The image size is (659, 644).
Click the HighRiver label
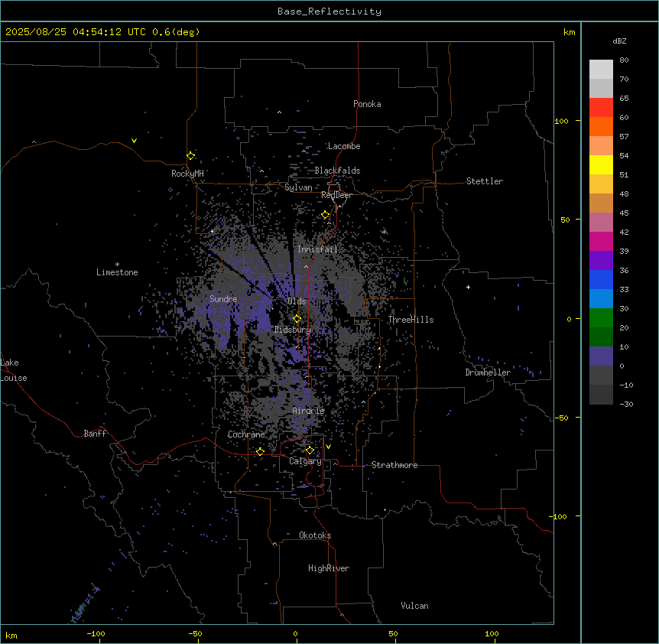[x=329, y=568]
